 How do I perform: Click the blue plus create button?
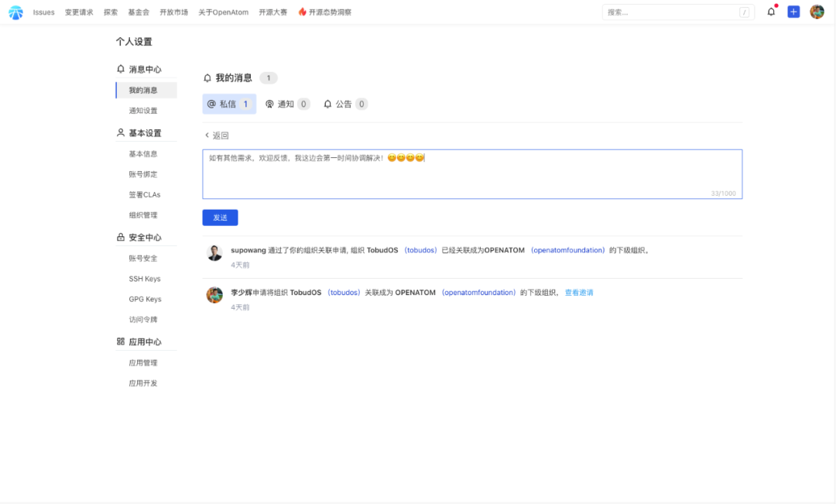coord(793,12)
